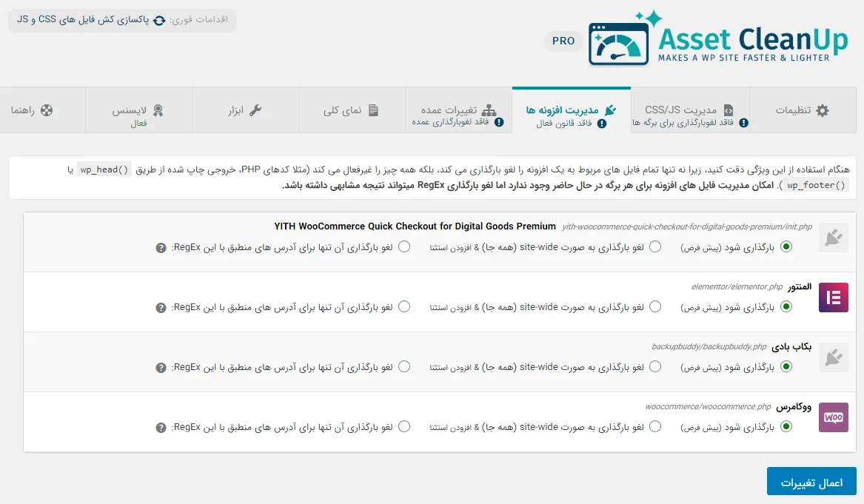Select site-wide unload for YITH plugin

pyautogui.click(x=655, y=246)
